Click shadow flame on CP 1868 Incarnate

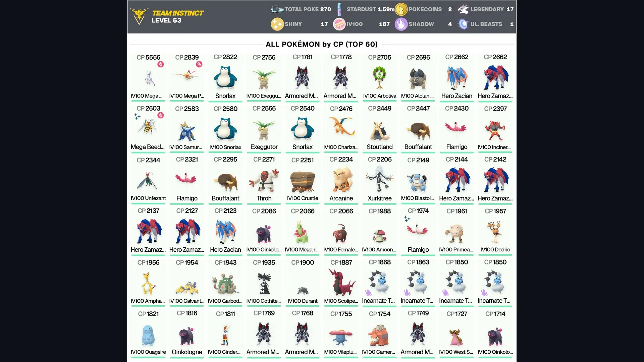tap(368, 292)
